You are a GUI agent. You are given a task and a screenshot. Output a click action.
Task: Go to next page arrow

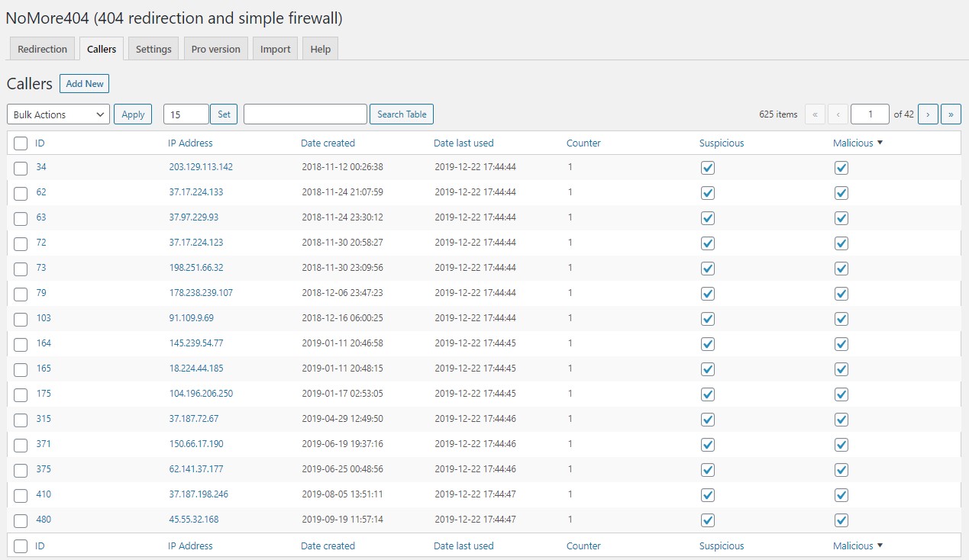click(928, 114)
